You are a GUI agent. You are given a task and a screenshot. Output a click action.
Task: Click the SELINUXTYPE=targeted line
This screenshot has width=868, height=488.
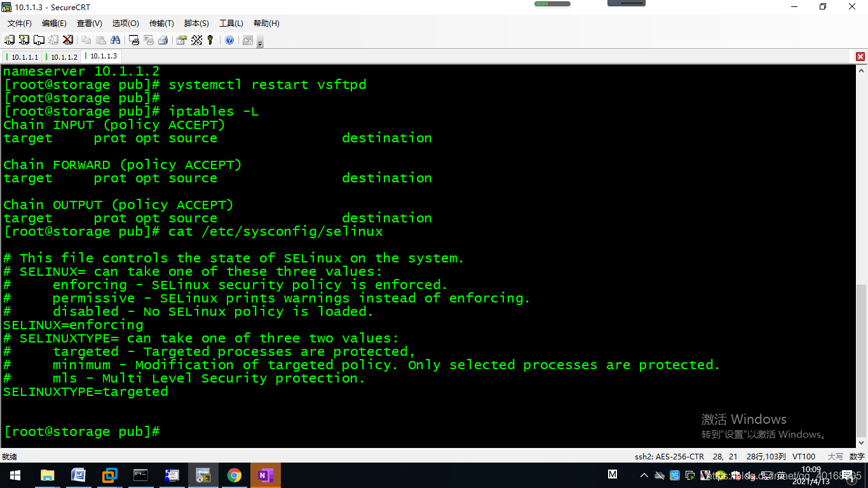(86, 391)
